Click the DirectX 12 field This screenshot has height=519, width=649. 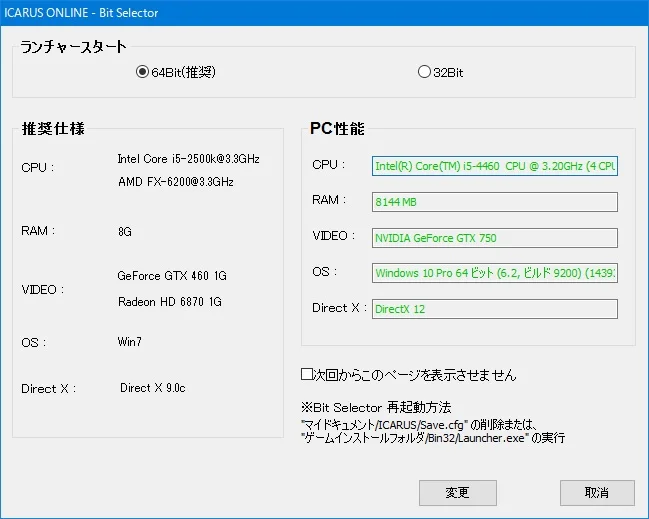tap(495, 309)
